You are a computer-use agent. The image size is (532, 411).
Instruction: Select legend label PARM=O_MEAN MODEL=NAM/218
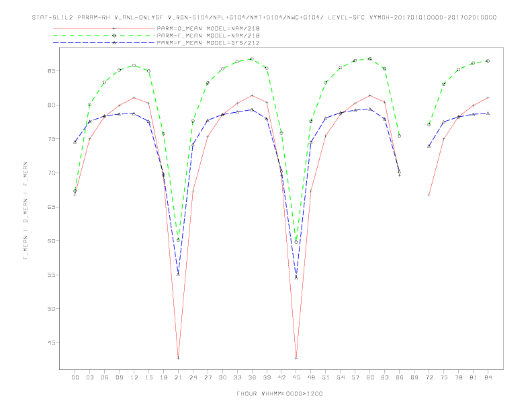(208, 28)
